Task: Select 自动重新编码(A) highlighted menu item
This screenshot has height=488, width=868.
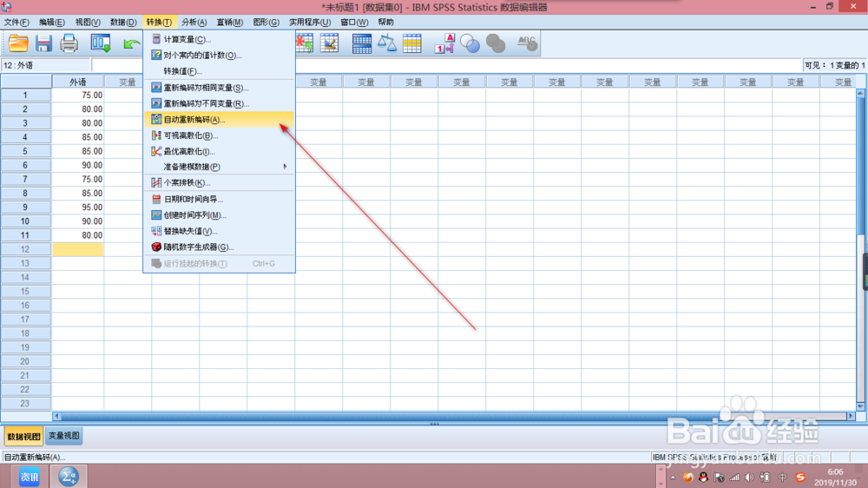Action: [220, 120]
